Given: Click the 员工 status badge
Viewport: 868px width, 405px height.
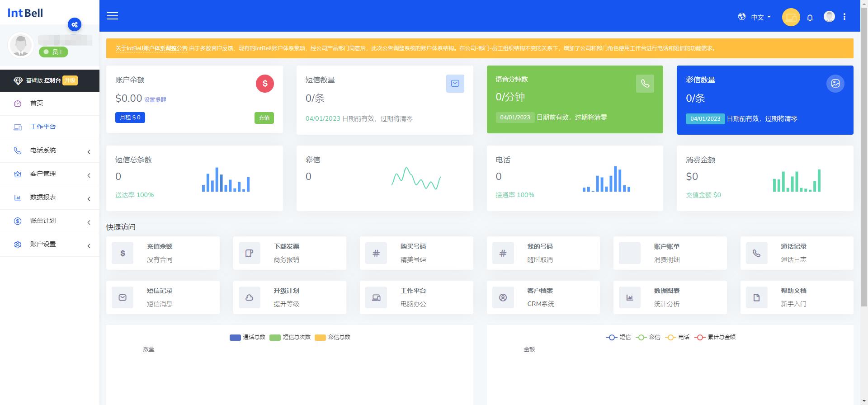Looking at the screenshot, I should coord(54,52).
